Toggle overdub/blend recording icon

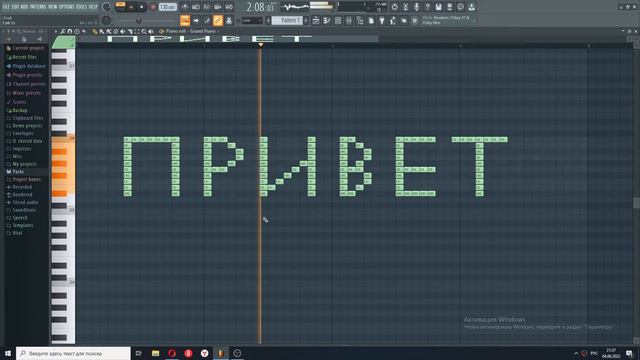click(218, 7)
